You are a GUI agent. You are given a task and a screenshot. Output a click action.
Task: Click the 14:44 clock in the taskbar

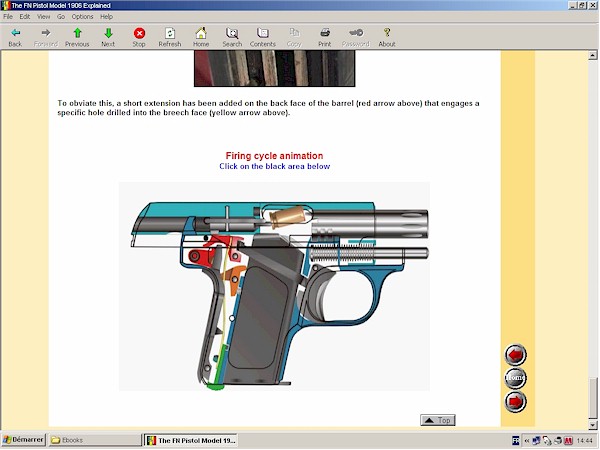point(584,441)
